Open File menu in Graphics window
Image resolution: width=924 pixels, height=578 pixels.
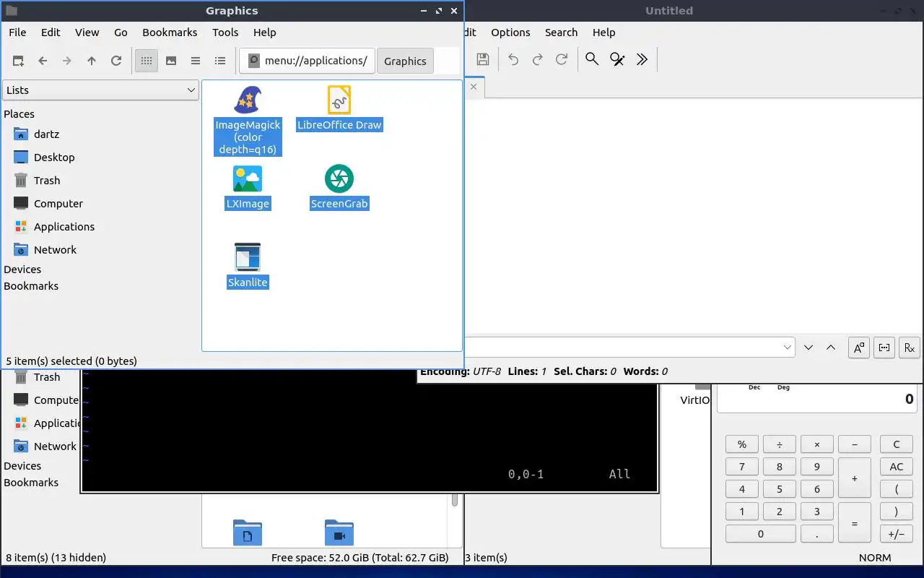pyautogui.click(x=17, y=33)
